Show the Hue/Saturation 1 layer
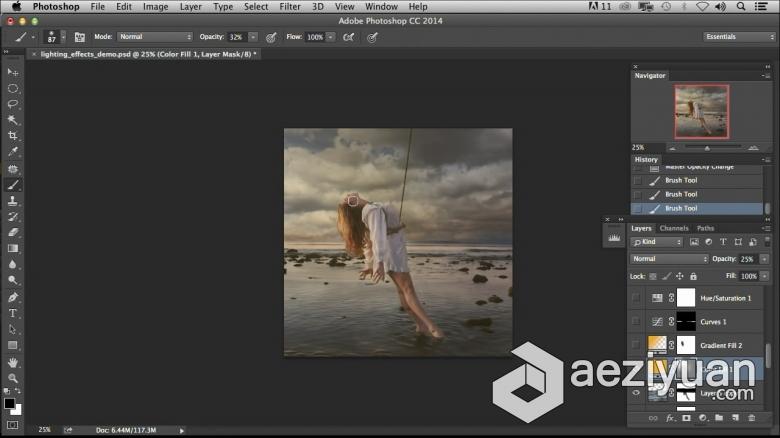Screen dimensions: 780x438 click(636, 298)
